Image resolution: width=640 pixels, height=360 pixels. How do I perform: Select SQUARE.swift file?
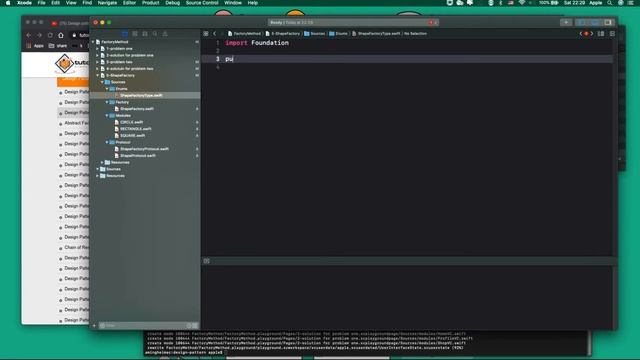click(132, 136)
